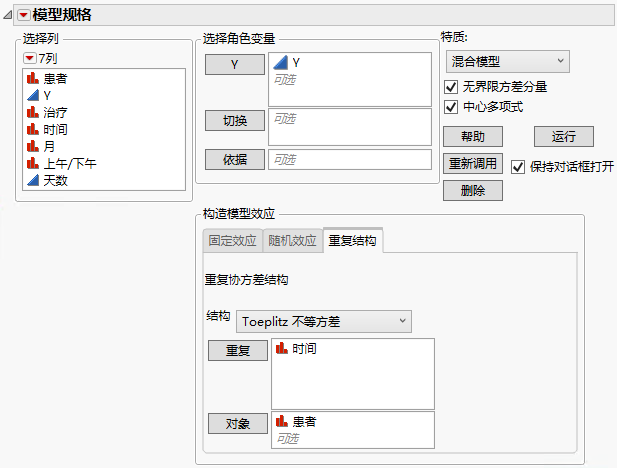Toggle the 无界限方差分量 checkbox
The height and width of the screenshot is (468, 617).
(451, 87)
